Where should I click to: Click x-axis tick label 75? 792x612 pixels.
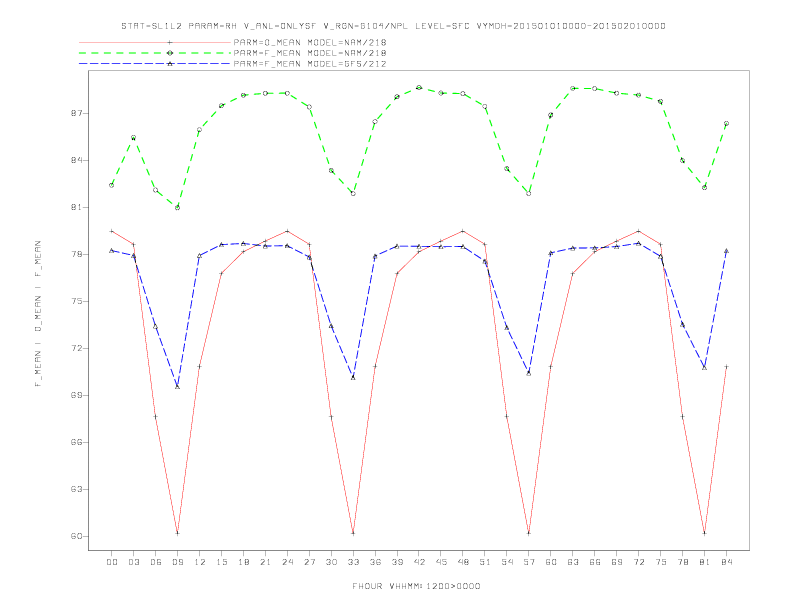(x=661, y=562)
